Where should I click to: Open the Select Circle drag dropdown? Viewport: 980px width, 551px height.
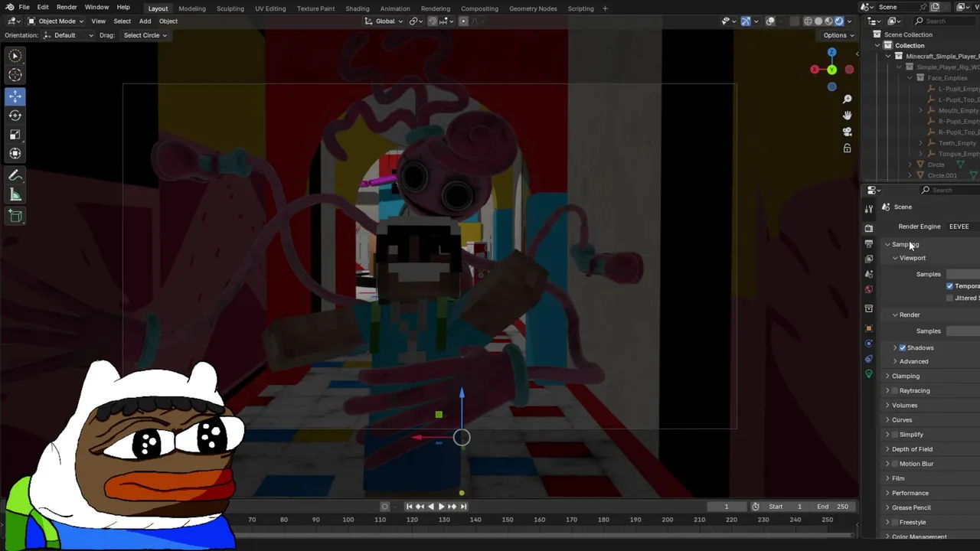click(144, 35)
